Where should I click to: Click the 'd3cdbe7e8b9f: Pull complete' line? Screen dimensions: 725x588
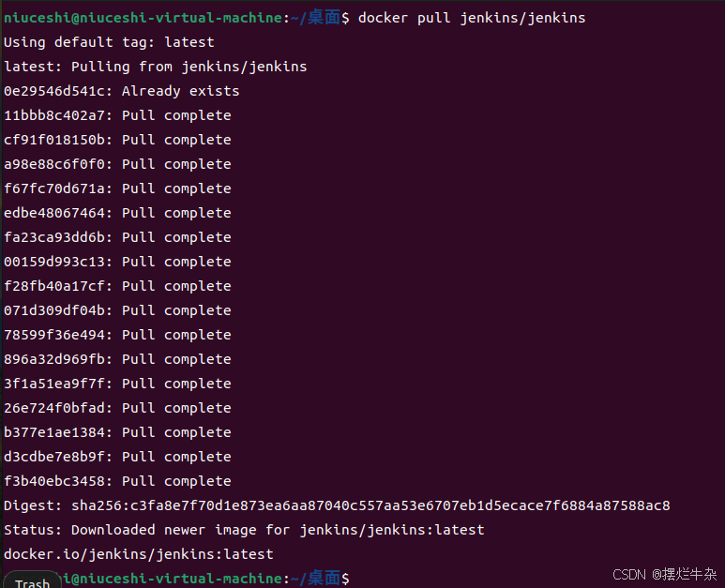117,457
